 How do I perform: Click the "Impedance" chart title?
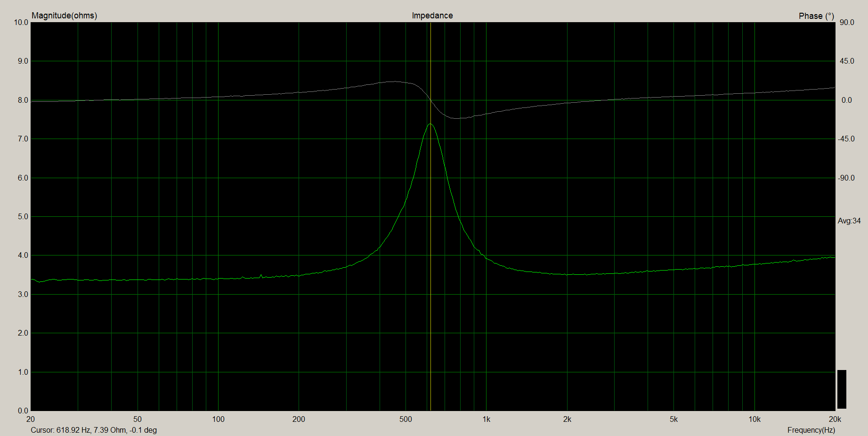click(x=432, y=16)
